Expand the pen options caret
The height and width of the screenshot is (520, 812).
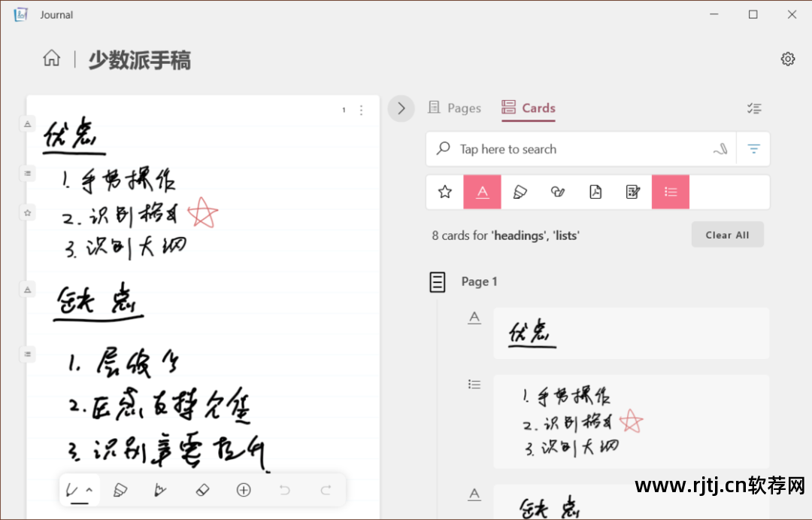coord(89,489)
